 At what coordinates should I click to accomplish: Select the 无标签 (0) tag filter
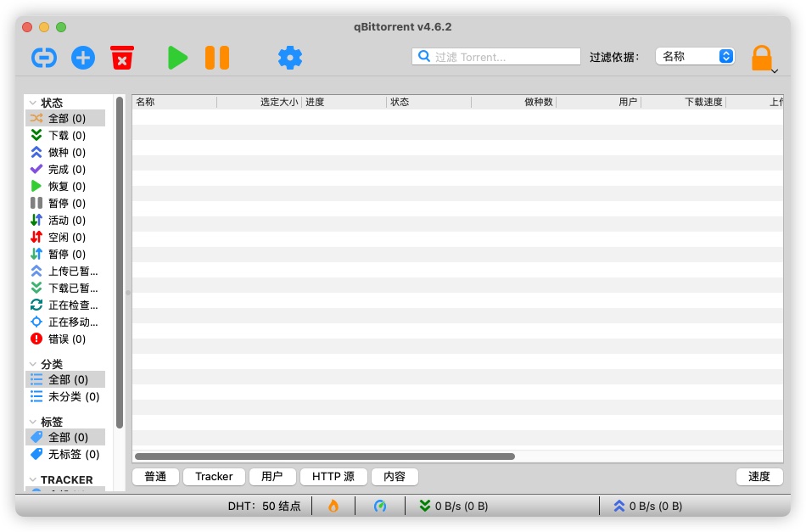coord(65,454)
